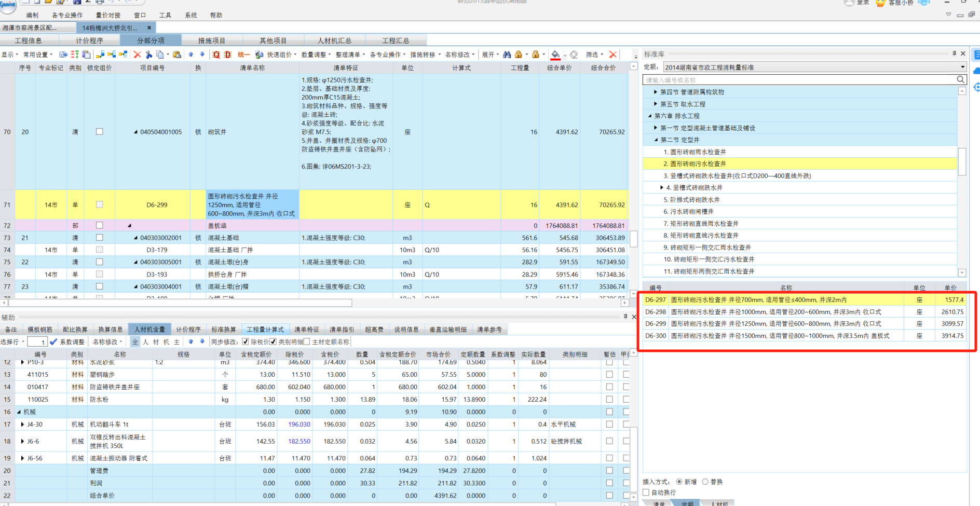The image size is (980, 506).
Task: Click the blue checkmark confirm icon in 辅助 toolbar
Action: click(53, 341)
